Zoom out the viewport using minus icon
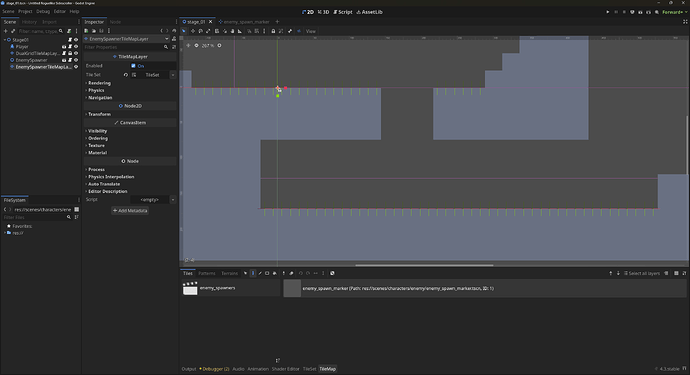690x375 pixels. (196, 45)
